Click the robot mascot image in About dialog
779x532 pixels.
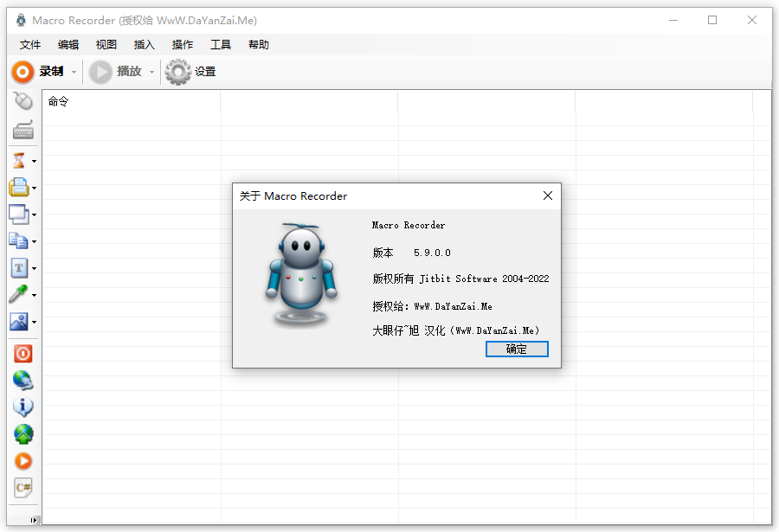tap(301, 274)
